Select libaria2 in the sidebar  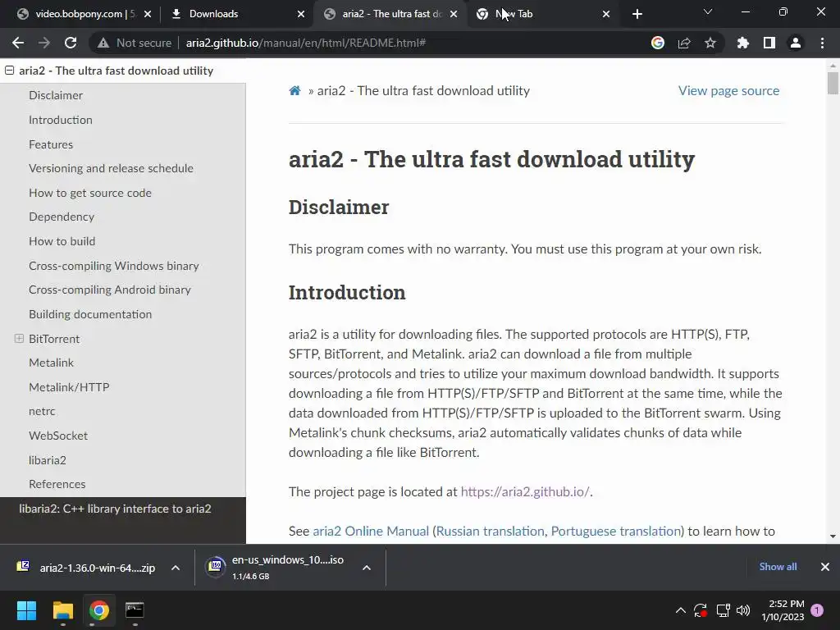click(48, 460)
